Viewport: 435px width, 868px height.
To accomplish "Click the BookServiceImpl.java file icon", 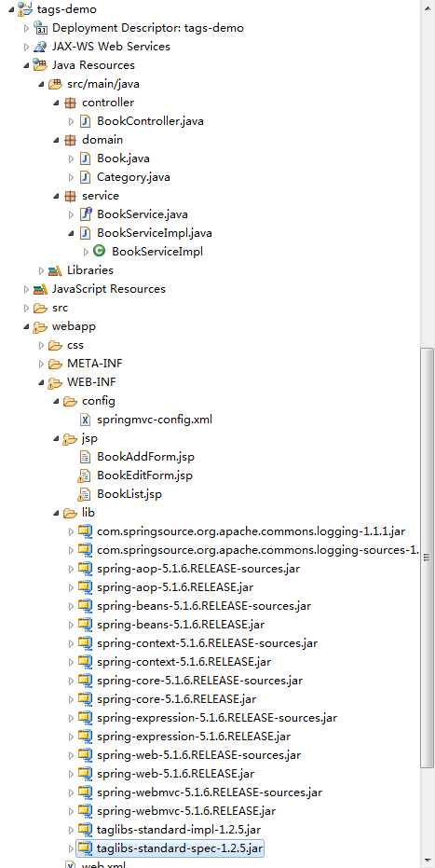I will (x=85, y=233).
